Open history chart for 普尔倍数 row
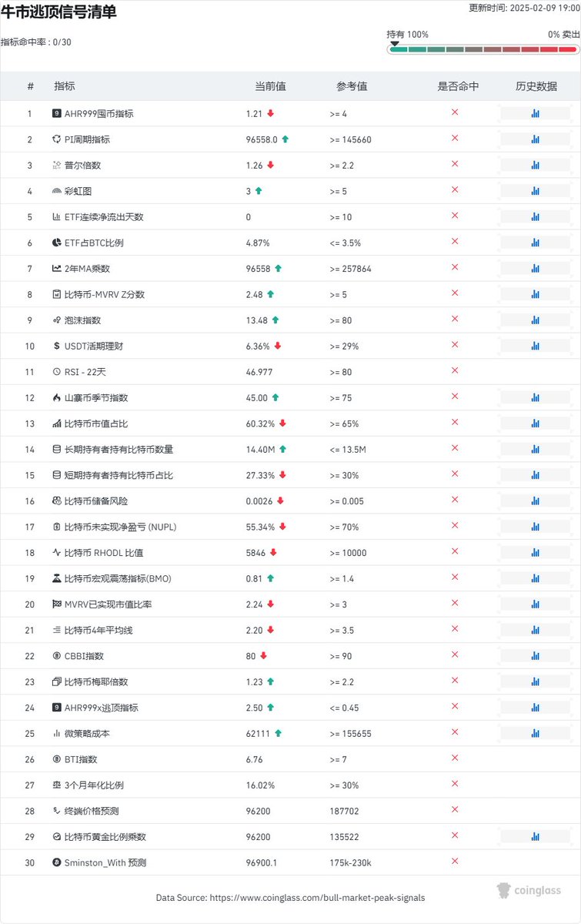Viewport: 581px width, 924px height. 535,165
